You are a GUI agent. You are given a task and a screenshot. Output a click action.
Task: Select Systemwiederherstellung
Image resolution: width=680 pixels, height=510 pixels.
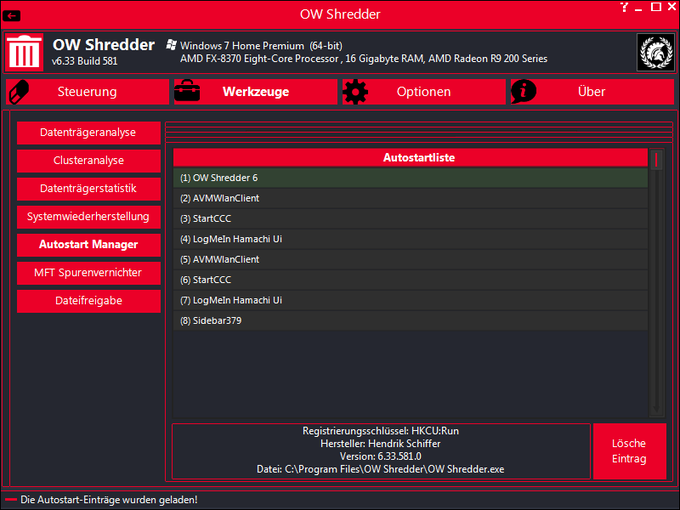click(88, 216)
